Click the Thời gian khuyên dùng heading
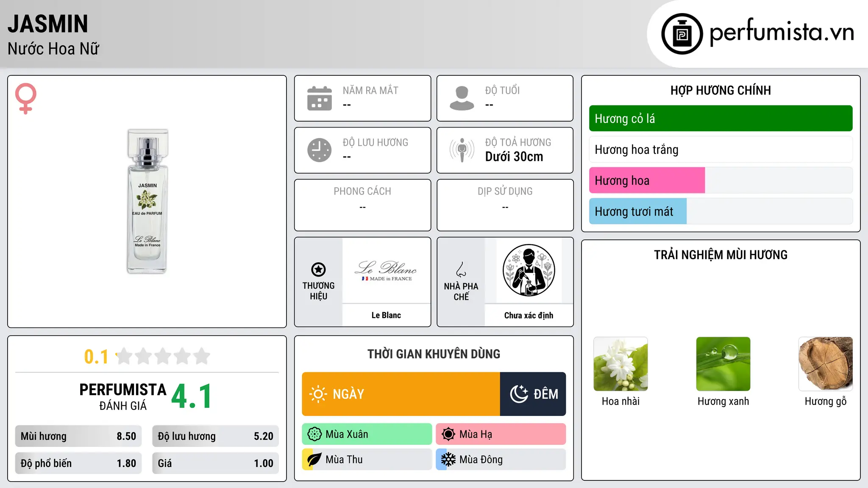 tap(434, 354)
